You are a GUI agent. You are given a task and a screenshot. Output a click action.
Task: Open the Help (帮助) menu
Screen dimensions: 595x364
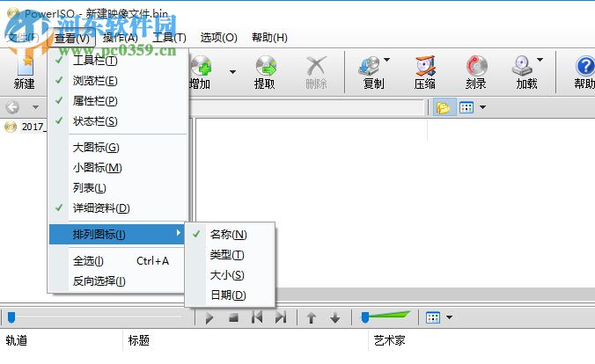click(x=270, y=38)
